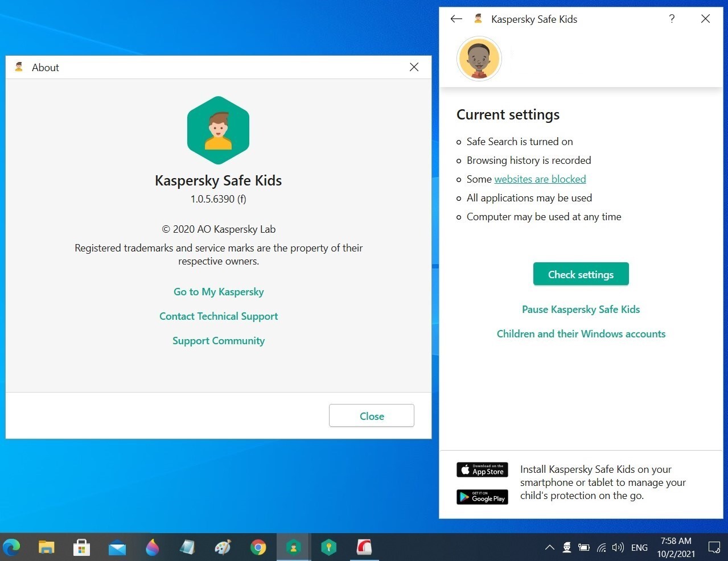Check the battery status tray icon
The width and height of the screenshot is (728, 561).
584,547
